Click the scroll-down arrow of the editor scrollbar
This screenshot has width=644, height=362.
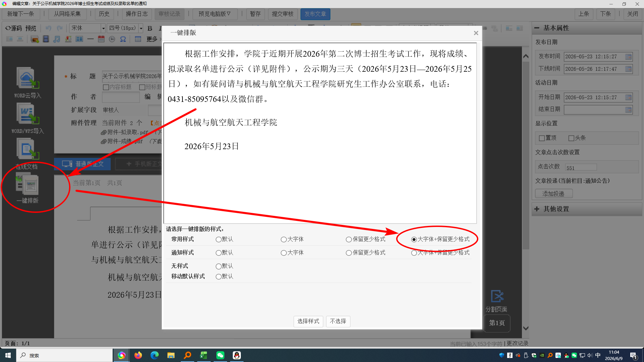[x=526, y=328]
